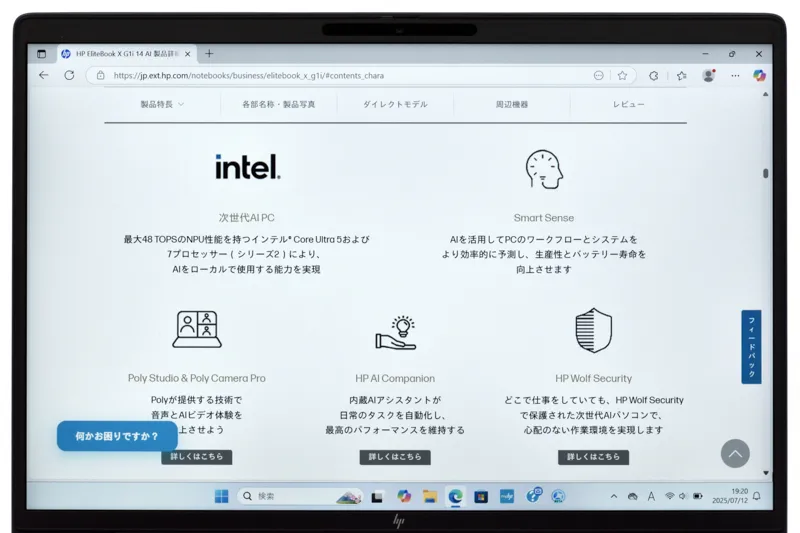Open Wi-Fi network quick settings
The image size is (800, 533).
click(669, 496)
